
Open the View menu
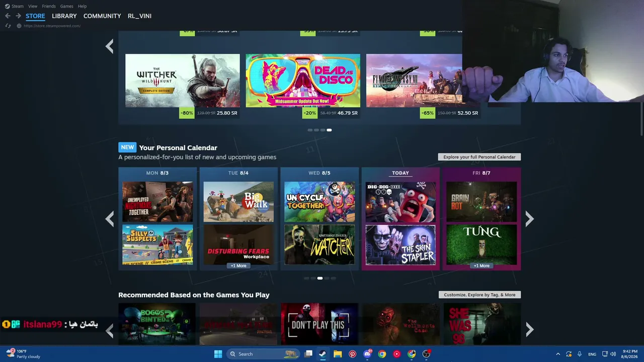(x=33, y=6)
